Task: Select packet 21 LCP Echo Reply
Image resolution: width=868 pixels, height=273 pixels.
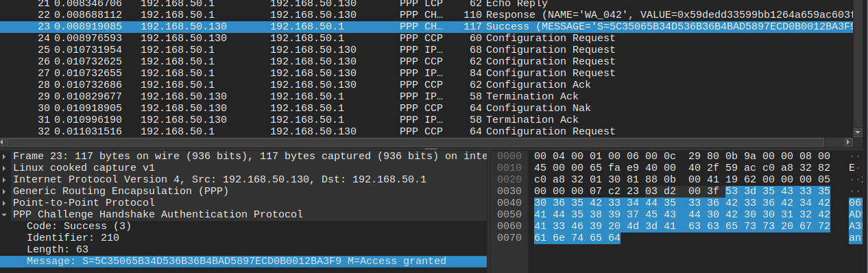Action: [426, 3]
